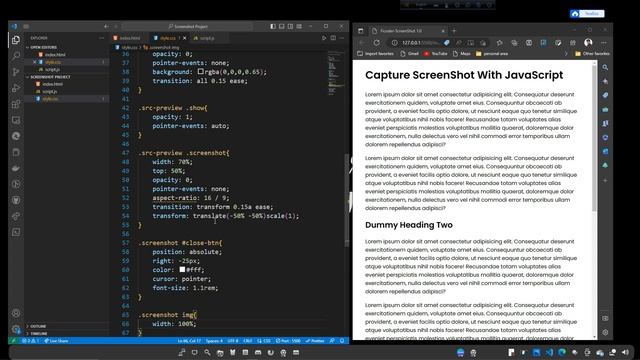Open the Explorer view in VS Code activity bar

coord(16,40)
